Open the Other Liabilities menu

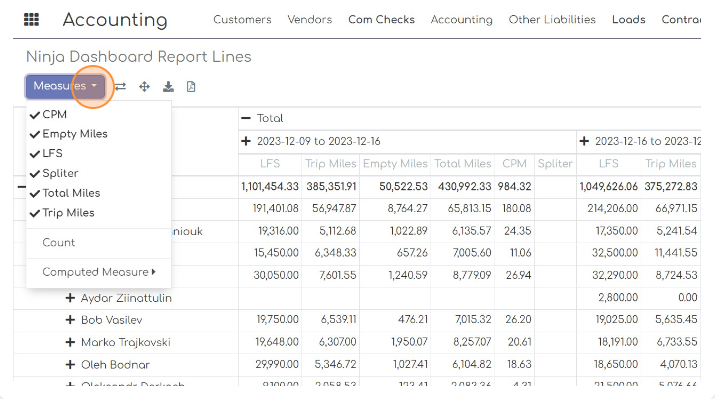552,20
